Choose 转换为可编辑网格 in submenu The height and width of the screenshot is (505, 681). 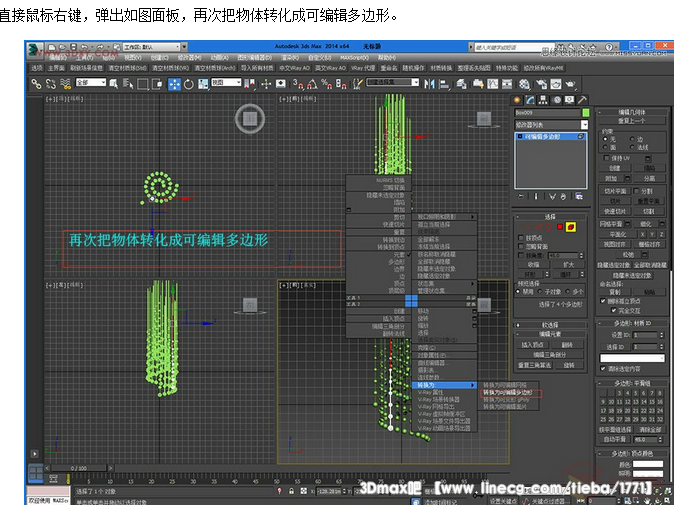505,385
